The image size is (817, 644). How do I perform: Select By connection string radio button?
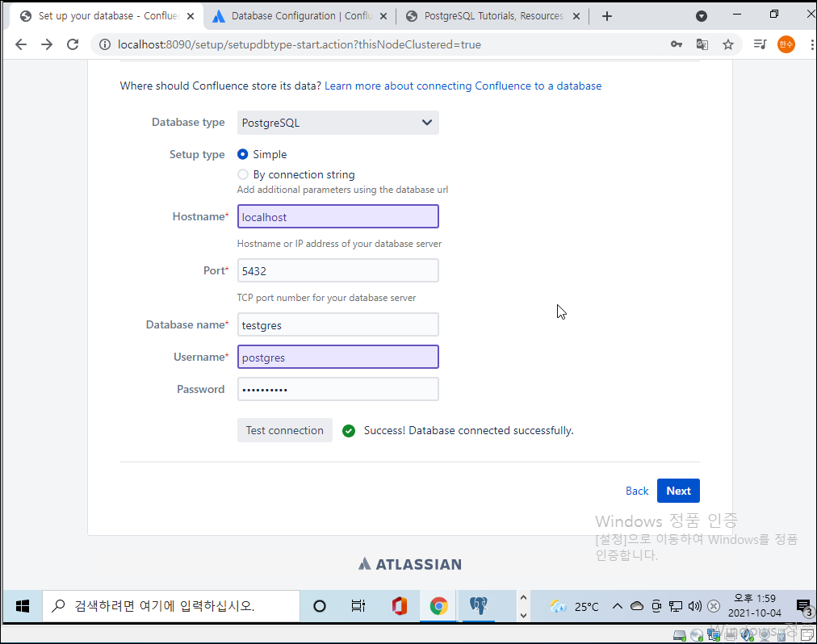[242, 174]
